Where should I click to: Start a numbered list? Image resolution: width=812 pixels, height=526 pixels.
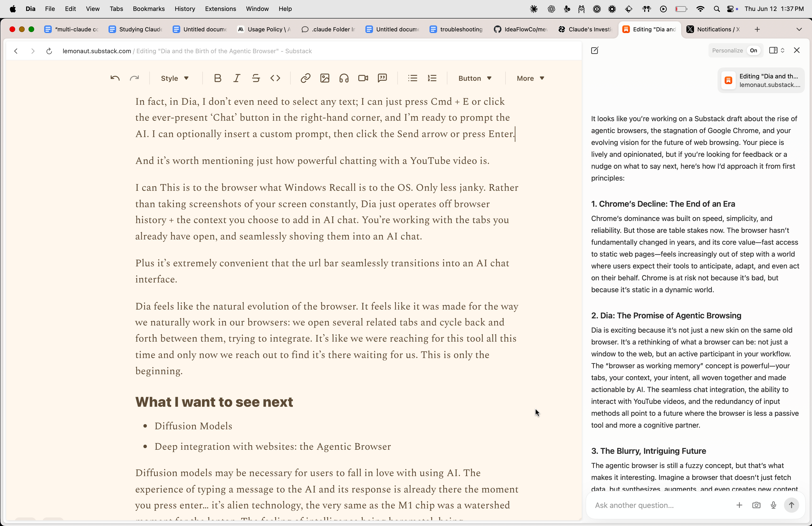tap(432, 78)
